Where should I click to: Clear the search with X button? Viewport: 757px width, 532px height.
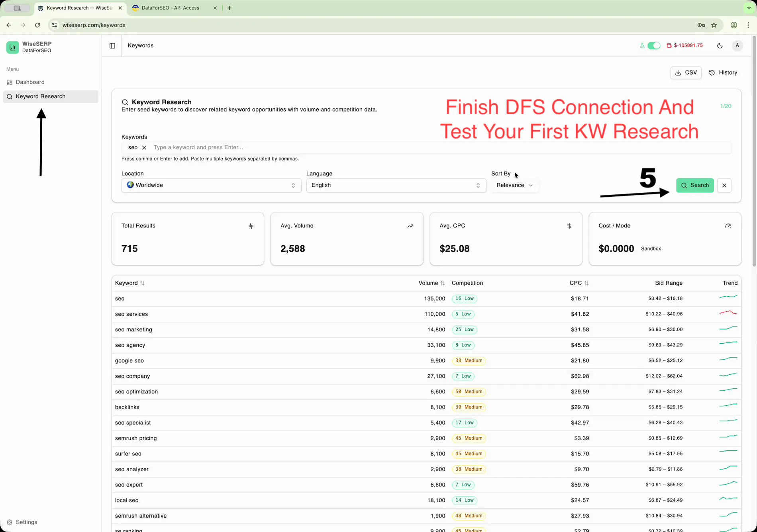tap(724, 185)
